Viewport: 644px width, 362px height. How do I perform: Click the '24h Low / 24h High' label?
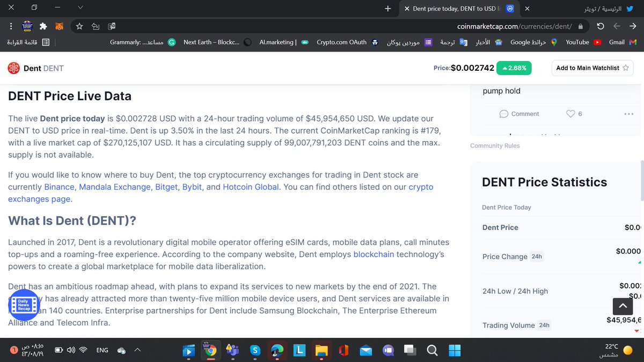coord(515,291)
